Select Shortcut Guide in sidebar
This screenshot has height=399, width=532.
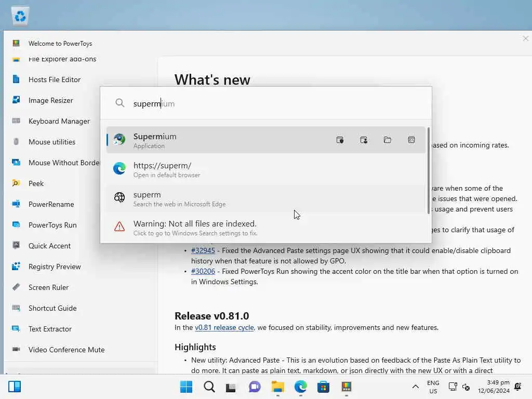coord(52,308)
